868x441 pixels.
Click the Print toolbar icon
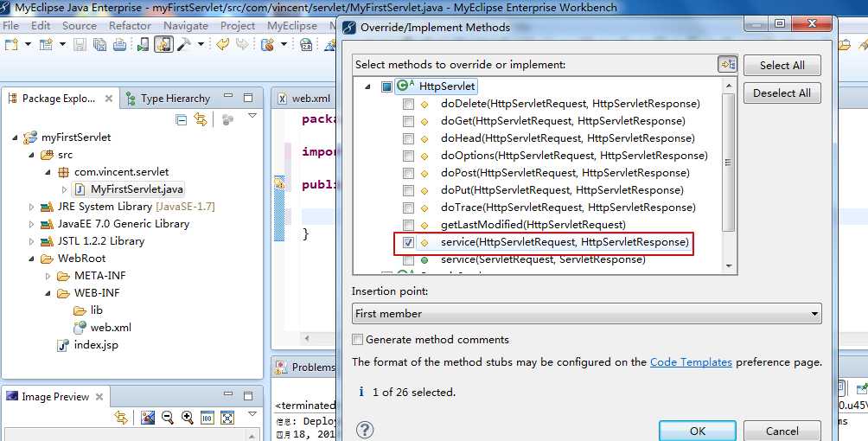tap(119, 44)
